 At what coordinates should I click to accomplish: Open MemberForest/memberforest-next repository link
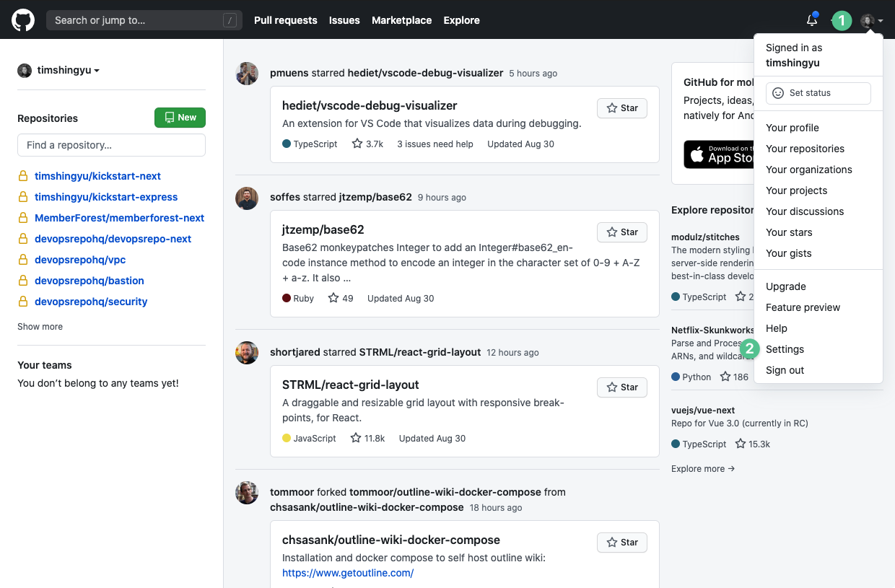click(120, 218)
